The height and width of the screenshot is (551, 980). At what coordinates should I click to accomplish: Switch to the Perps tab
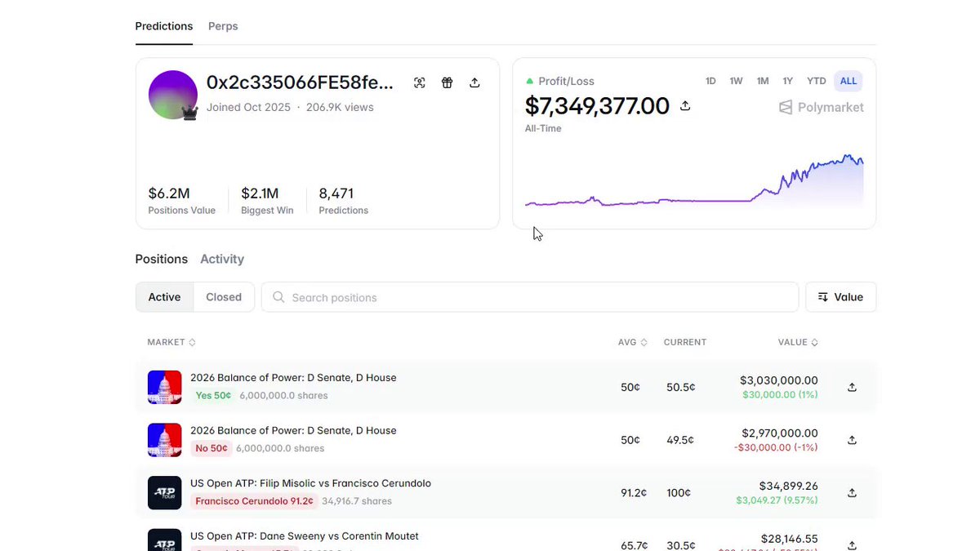pyautogui.click(x=223, y=26)
